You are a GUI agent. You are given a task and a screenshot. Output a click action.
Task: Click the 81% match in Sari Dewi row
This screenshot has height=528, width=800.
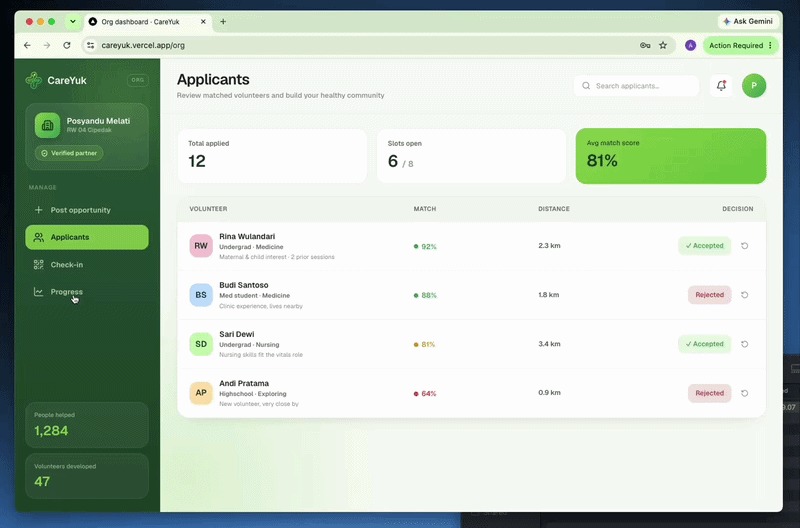[x=424, y=344]
